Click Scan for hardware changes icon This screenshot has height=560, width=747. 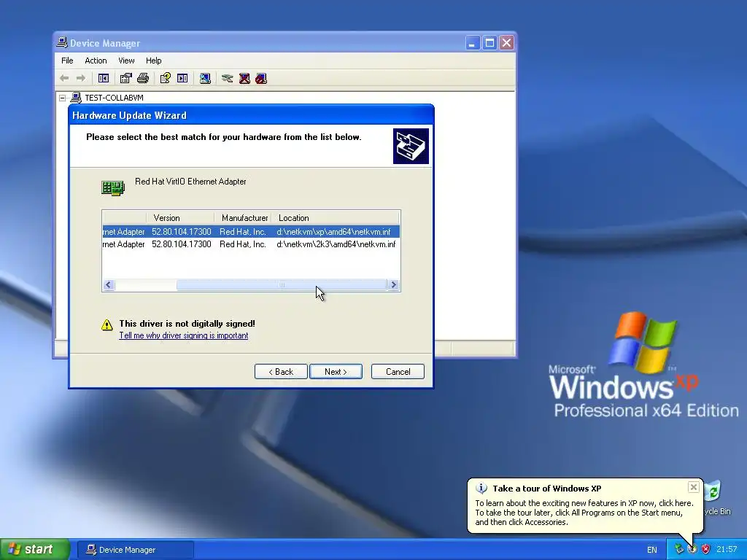205,78
